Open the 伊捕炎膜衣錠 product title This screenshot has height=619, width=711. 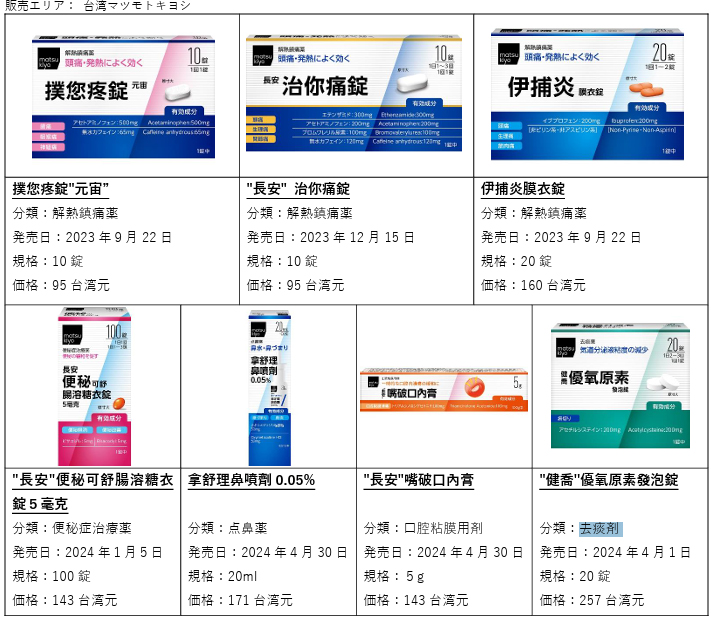523,189
